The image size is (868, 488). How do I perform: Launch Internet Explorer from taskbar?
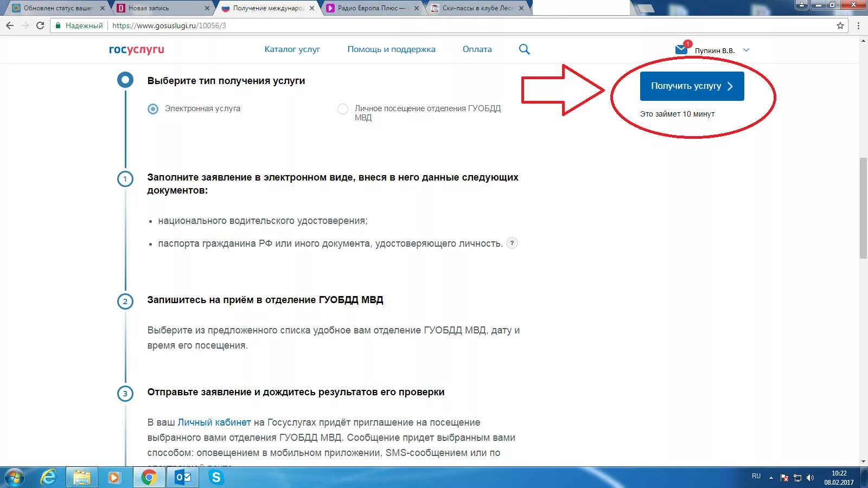pyautogui.click(x=49, y=478)
